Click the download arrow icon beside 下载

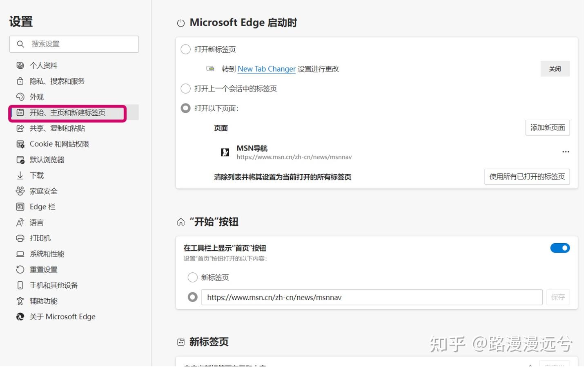click(x=20, y=175)
